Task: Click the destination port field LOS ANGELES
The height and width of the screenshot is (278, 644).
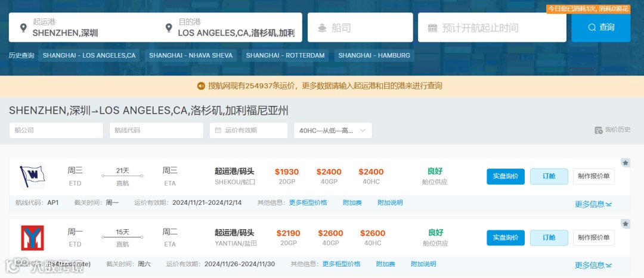Action: tap(232, 27)
